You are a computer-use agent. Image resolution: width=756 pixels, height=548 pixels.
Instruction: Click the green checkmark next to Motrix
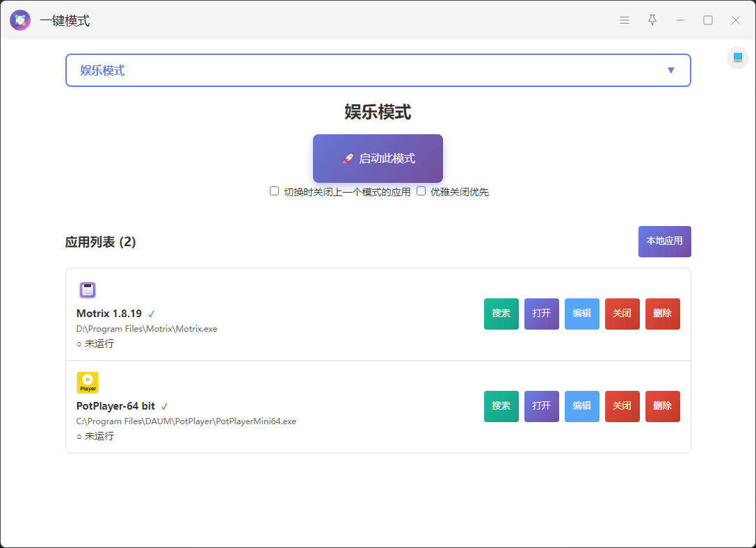[152, 314]
